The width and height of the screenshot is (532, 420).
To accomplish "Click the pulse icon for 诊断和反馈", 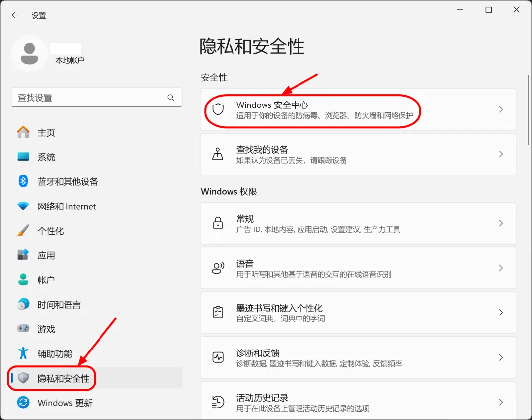I will (218, 357).
